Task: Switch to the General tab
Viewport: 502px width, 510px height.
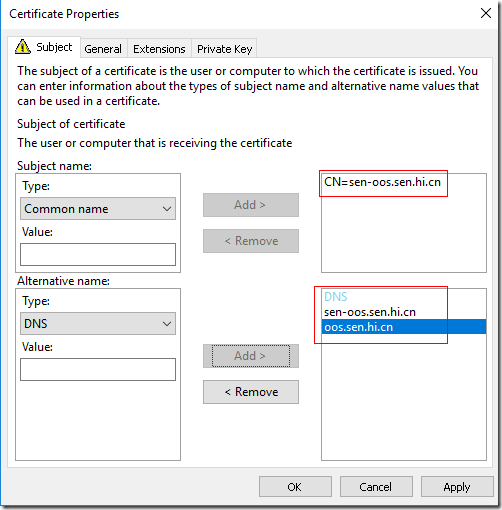Action: coord(103,49)
